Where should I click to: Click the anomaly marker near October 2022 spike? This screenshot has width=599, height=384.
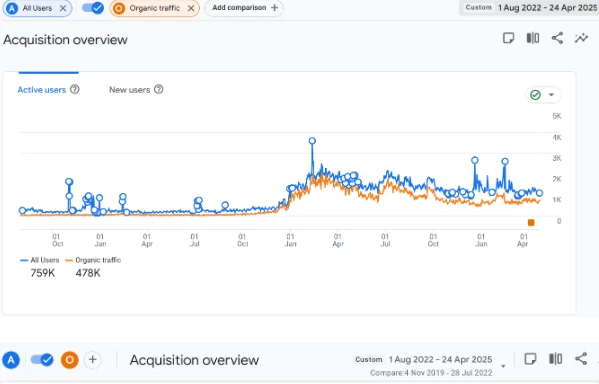[x=69, y=182]
